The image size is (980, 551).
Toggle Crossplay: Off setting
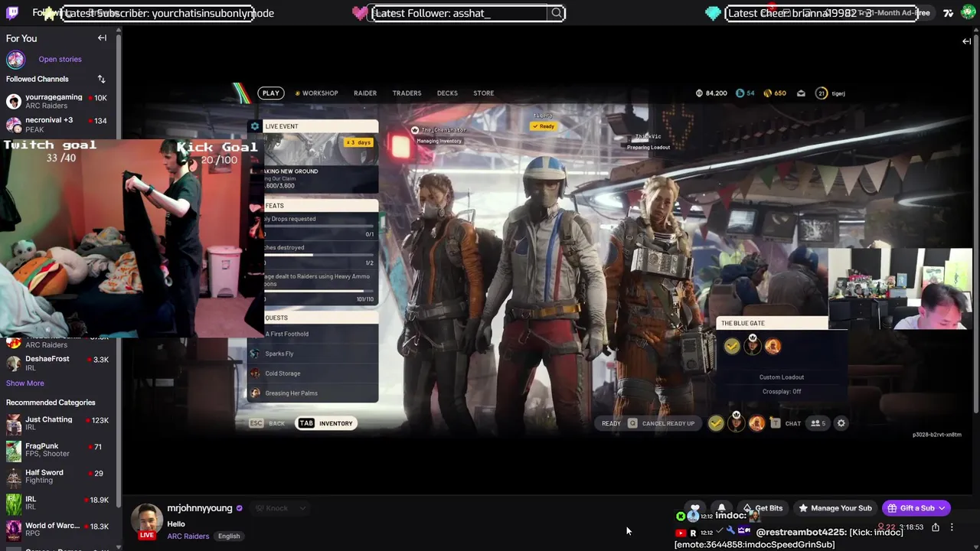tap(782, 392)
